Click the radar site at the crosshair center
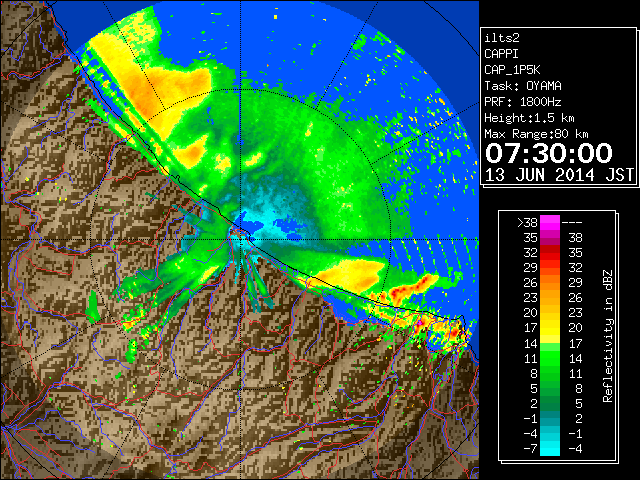The image size is (640, 480). 240,239
